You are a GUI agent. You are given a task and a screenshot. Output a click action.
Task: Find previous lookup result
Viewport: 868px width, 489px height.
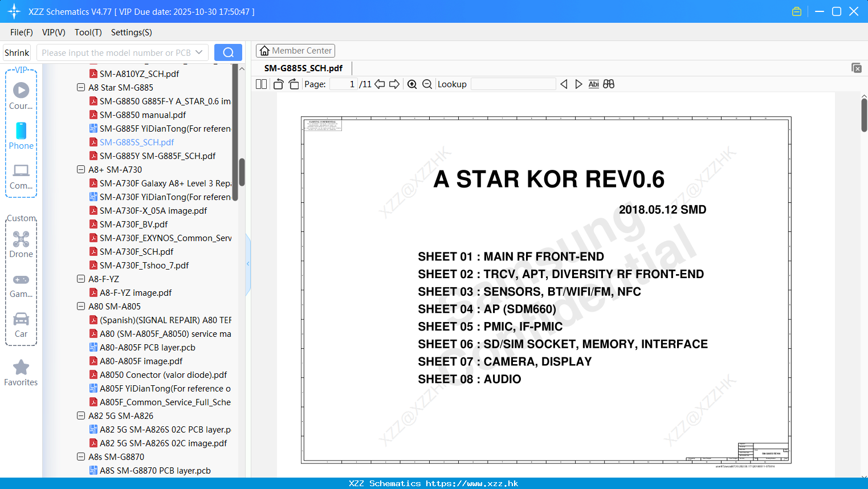[564, 84]
